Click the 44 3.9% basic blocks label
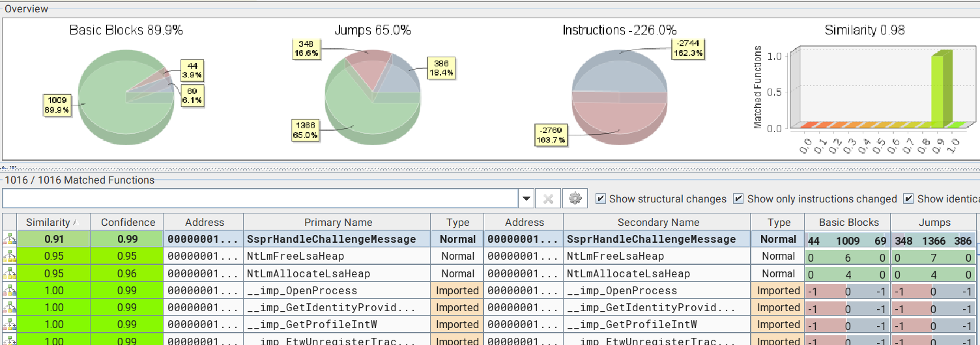The width and height of the screenshot is (980, 345). [192, 70]
